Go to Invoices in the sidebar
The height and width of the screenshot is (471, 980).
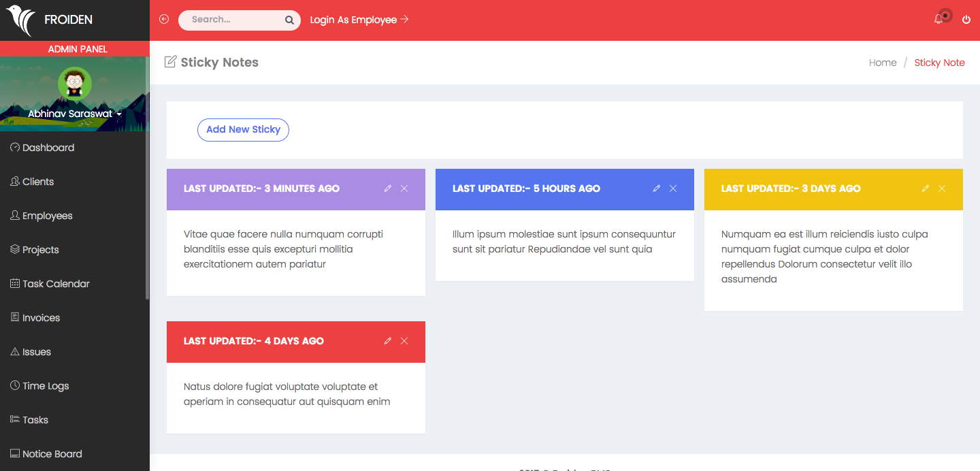[x=41, y=318]
